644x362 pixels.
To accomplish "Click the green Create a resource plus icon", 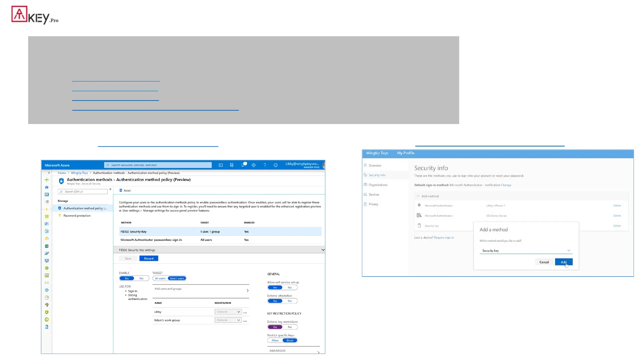I will (47, 180).
